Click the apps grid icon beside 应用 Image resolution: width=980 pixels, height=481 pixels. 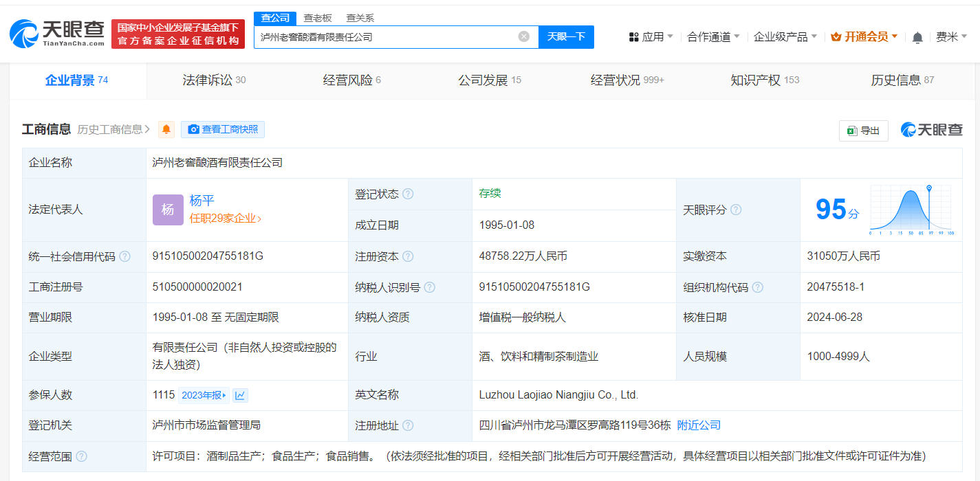point(633,36)
